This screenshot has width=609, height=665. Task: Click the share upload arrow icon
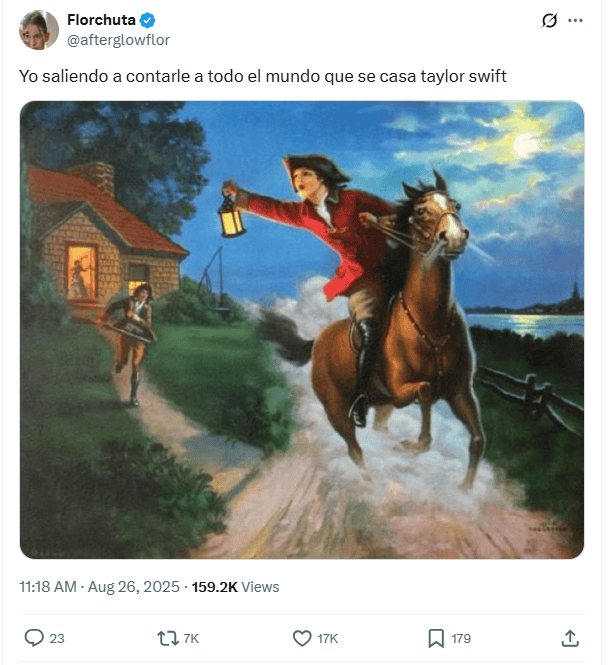570,638
